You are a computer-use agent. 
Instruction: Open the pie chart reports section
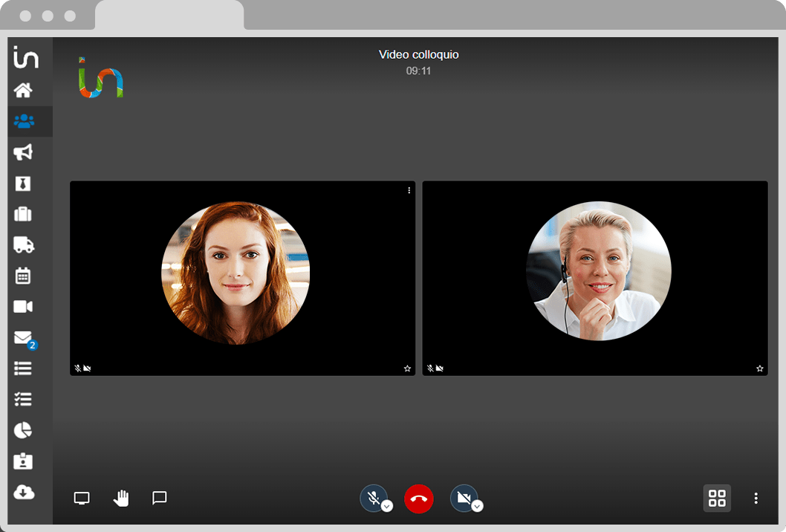click(x=22, y=430)
